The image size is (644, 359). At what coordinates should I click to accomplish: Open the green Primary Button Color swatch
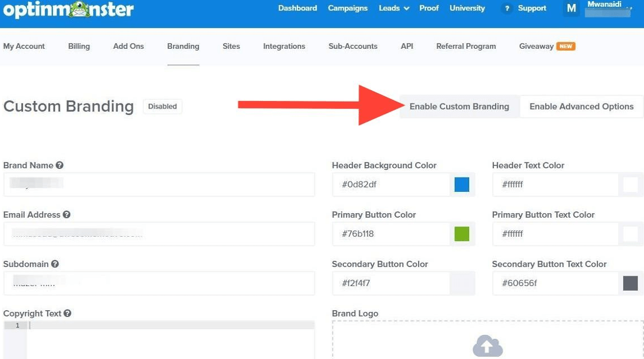click(462, 234)
